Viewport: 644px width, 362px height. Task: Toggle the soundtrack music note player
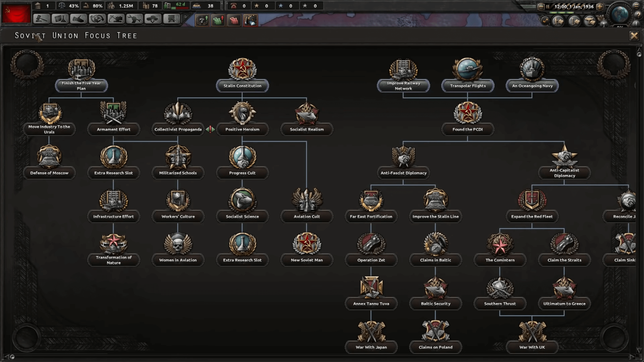[x=545, y=19]
